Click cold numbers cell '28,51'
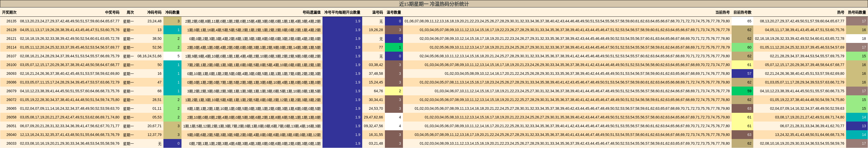868x148 pixels. tap(157, 100)
